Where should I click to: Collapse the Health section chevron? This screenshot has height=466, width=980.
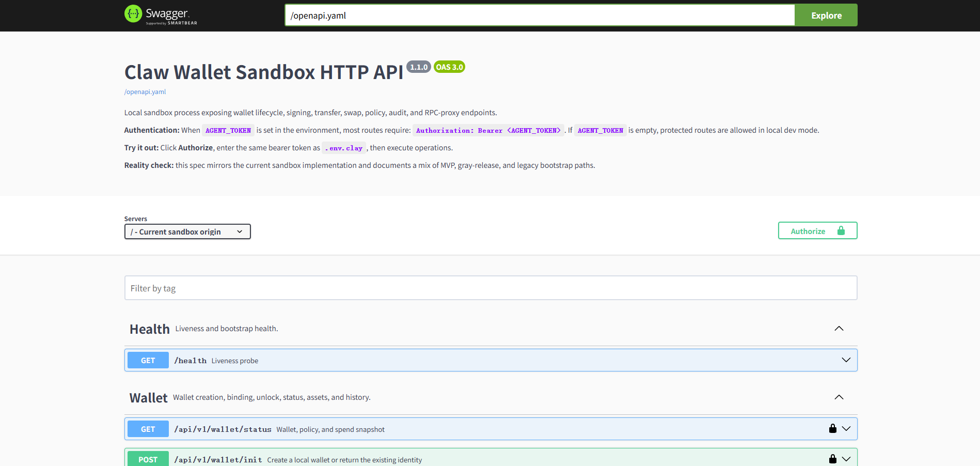(839, 329)
